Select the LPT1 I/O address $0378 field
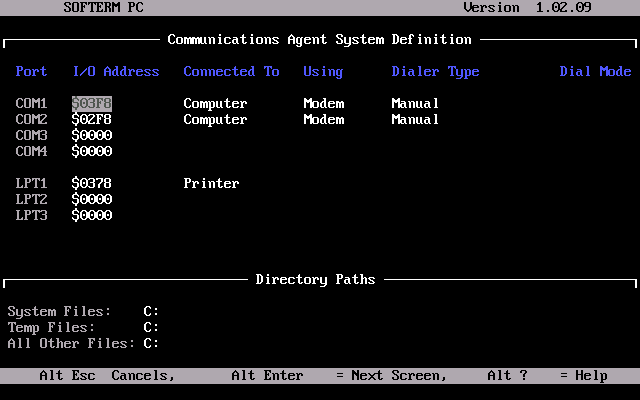The width and height of the screenshot is (640, 400). tap(92, 183)
